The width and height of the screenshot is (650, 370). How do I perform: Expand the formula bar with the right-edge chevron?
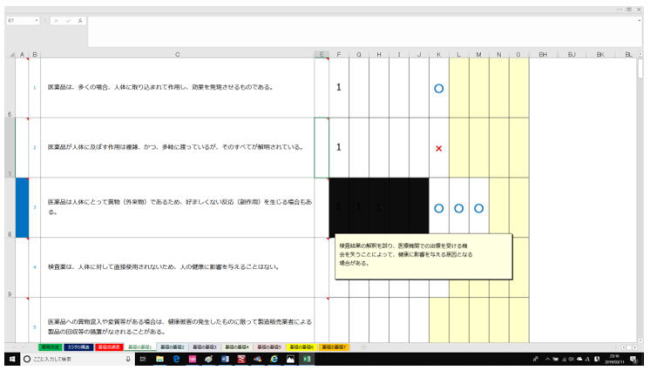click(x=640, y=20)
